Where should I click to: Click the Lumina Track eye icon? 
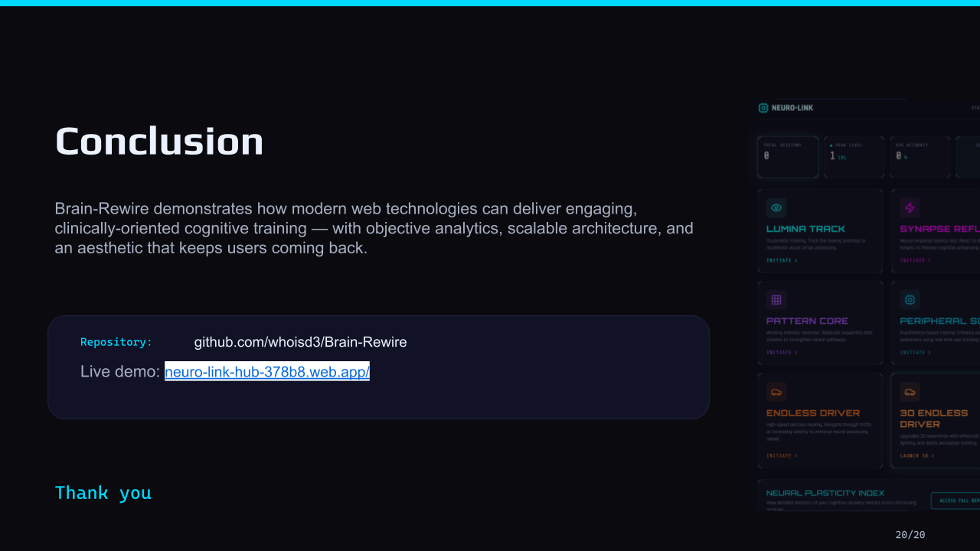click(x=776, y=207)
